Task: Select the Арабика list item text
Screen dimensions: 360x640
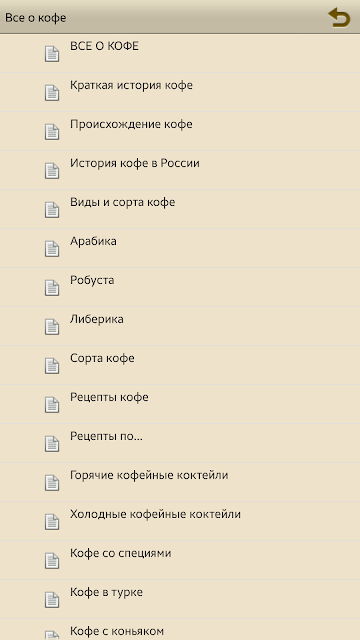Action: (x=93, y=241)
